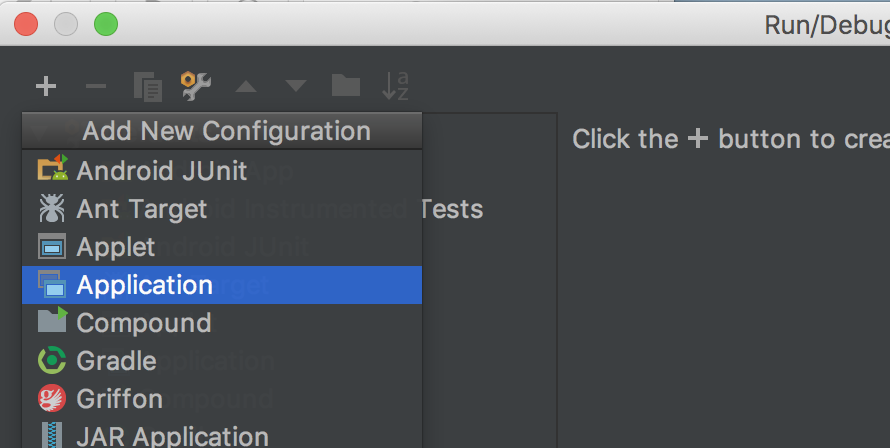Screen dimensions: 890x448
Task: Click the Move Down arrow icon
Action: pyautogui.click(x=296, y=87)
